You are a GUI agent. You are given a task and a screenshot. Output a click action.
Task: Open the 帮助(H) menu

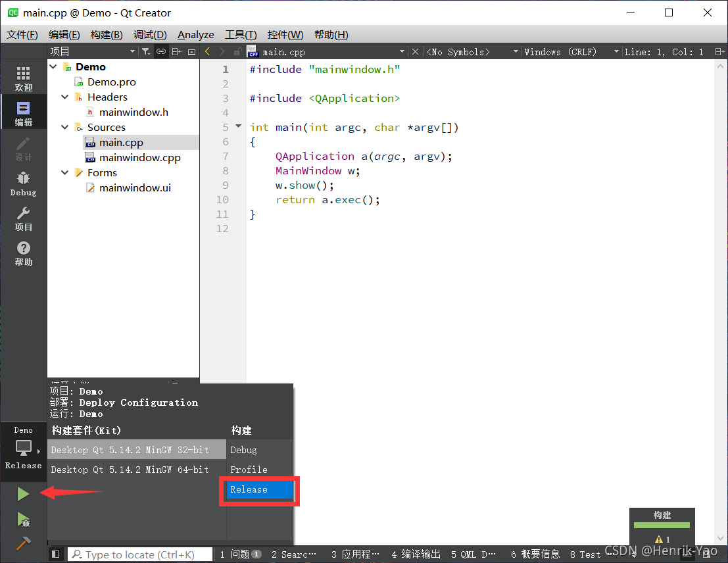331,35
